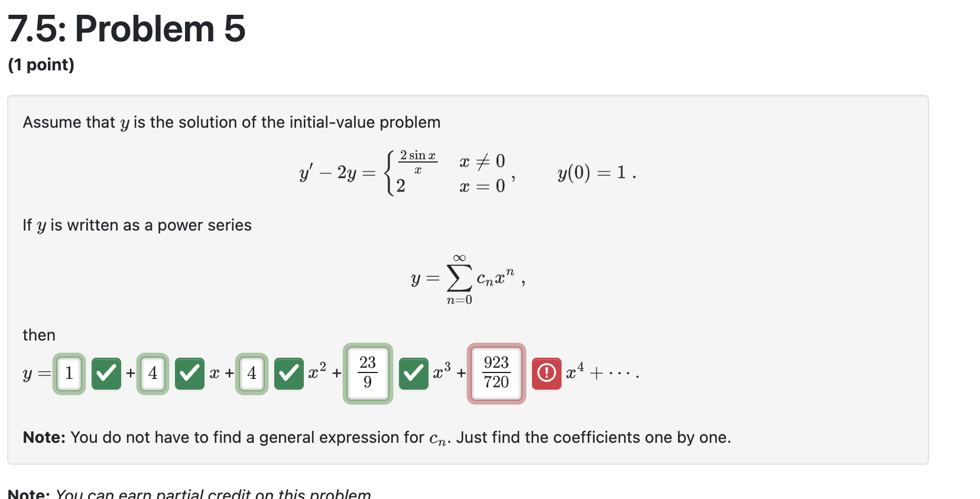Click the (1 point) label under the title

[x=41, y=64]
